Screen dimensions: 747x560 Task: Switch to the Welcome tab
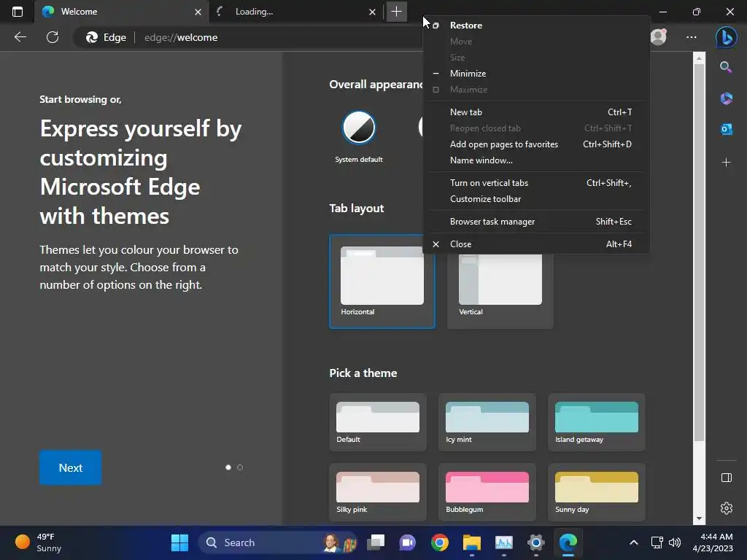tap(121, 12)
